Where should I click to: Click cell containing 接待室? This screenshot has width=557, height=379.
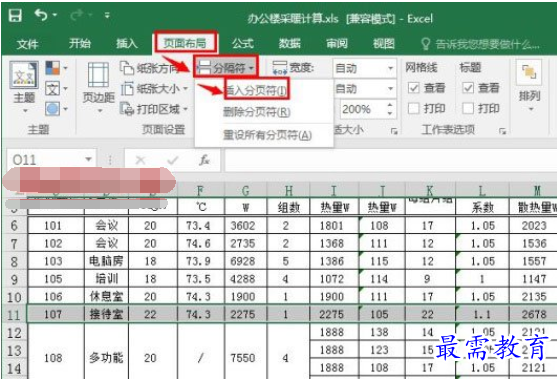tap(106, 314)
